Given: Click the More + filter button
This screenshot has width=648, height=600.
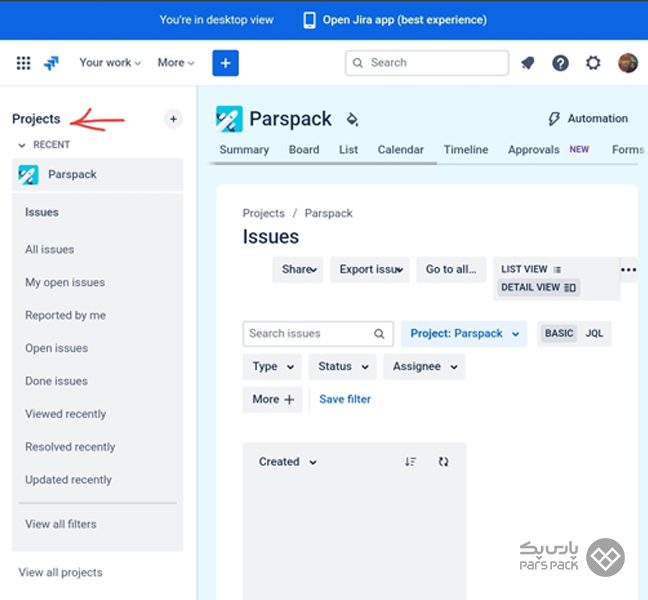Looking at the screenshot, I should (x=272, y=399).
